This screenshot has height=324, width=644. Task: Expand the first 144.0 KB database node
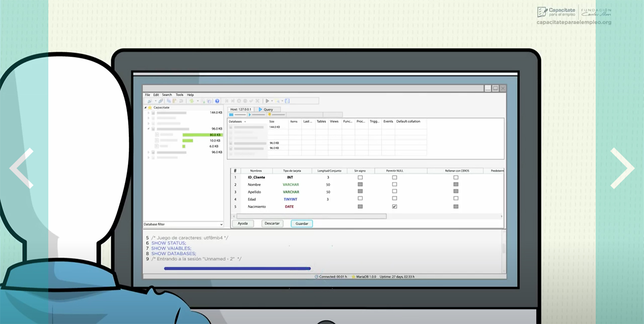click(149, 113)
